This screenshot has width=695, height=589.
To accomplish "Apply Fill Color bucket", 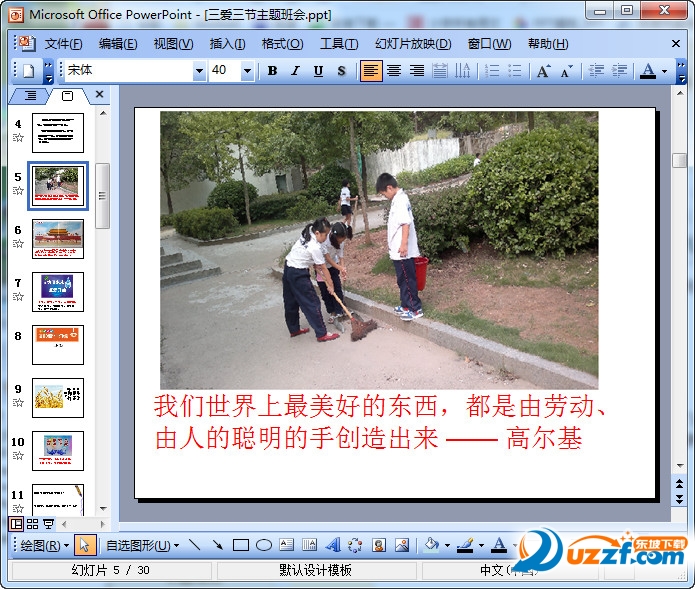I will point(432,546).
